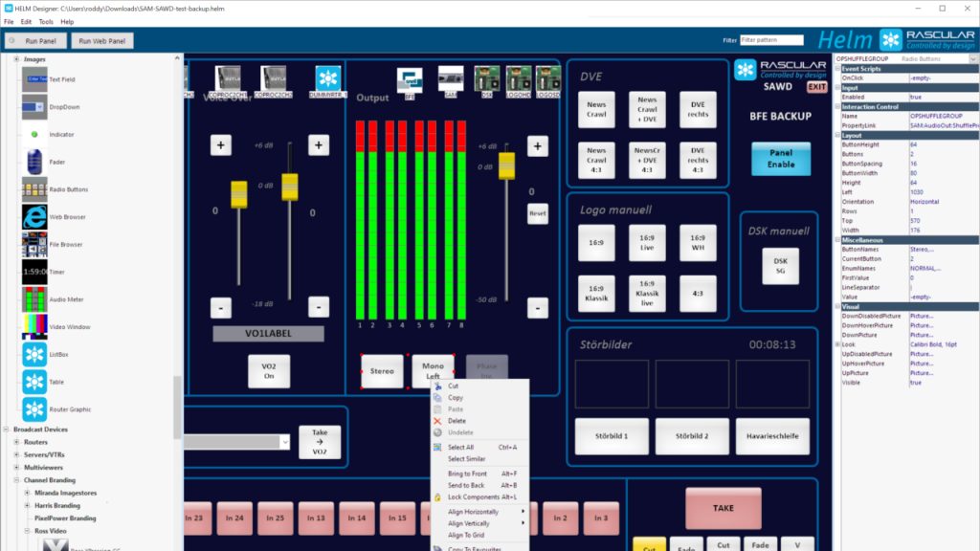Click the Run Web Panel button
The width and height of the screenshot is (980, 551).
tap(100, 41)
